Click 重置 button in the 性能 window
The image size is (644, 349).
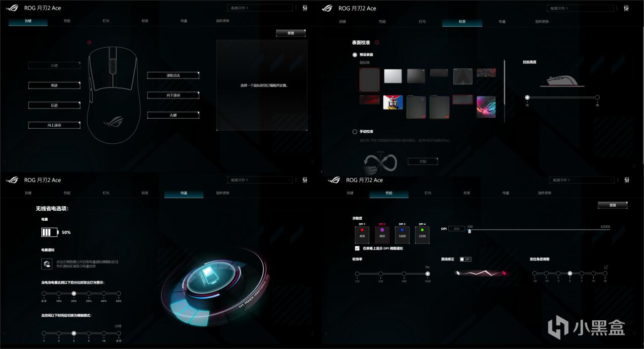click(x=612, y=205)
